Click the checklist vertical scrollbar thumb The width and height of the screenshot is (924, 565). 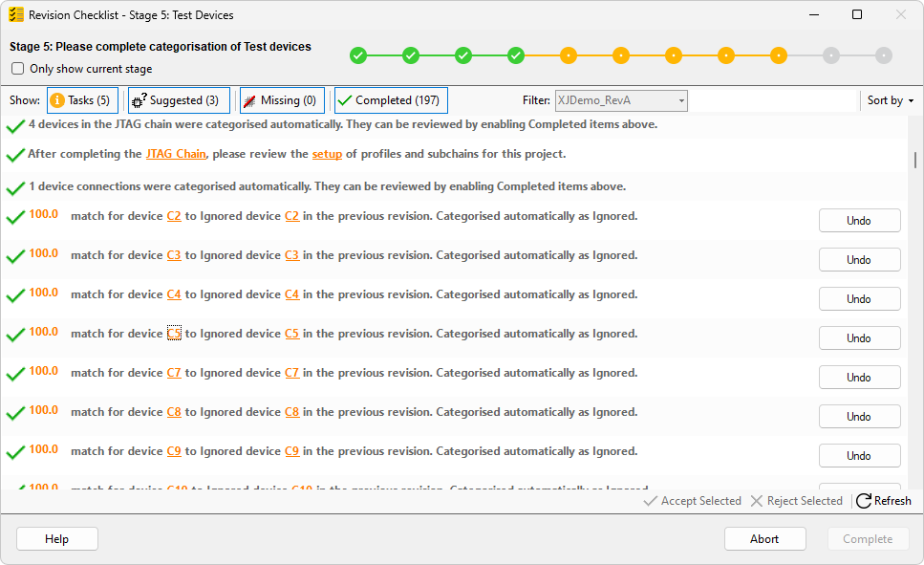point(915,160)
